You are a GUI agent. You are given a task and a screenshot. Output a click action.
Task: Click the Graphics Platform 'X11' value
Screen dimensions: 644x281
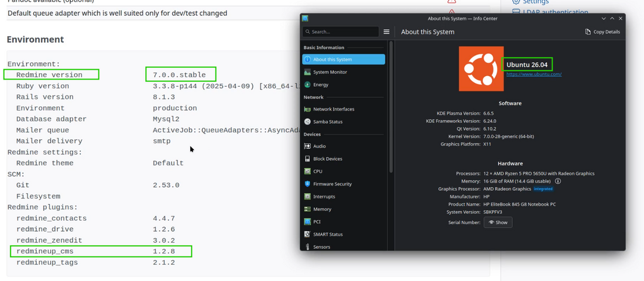click(487, 144)
